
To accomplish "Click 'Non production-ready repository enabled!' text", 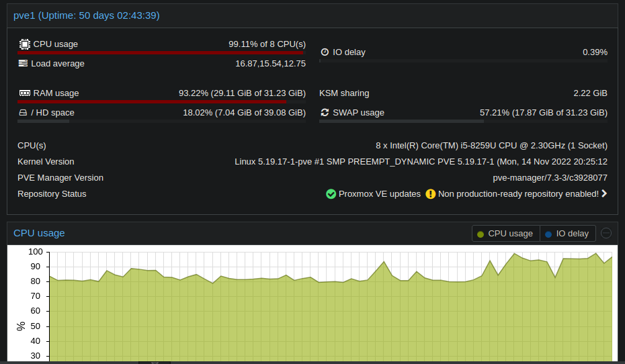I will click(x=518, y=194).
